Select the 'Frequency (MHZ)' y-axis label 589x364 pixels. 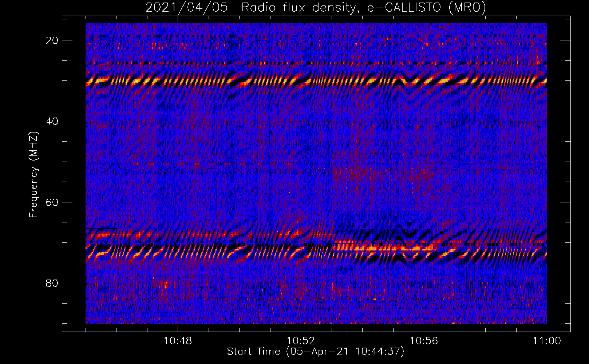(33, 175)
